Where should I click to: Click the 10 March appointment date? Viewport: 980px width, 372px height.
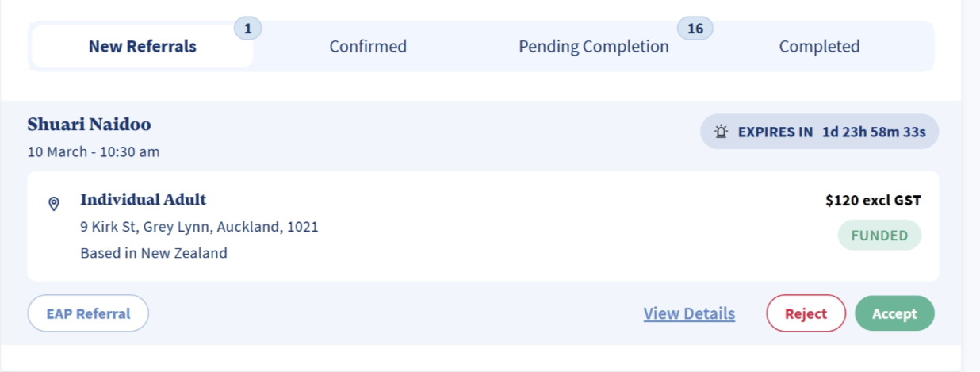pos(94,151)
